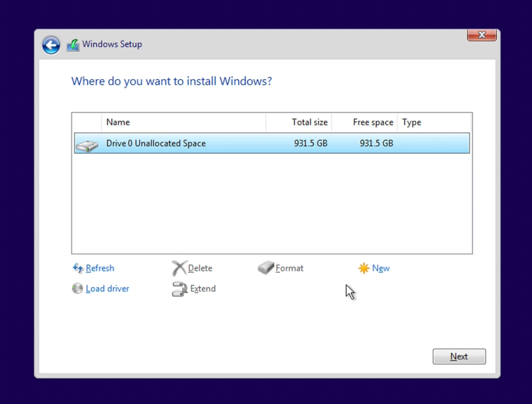The image size is (532, 404).
Task: Sort by the Type column header
Action: [x=434, y=122]
